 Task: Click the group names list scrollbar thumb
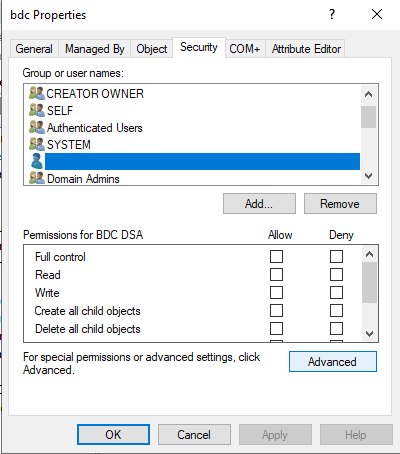click(368, 117)
